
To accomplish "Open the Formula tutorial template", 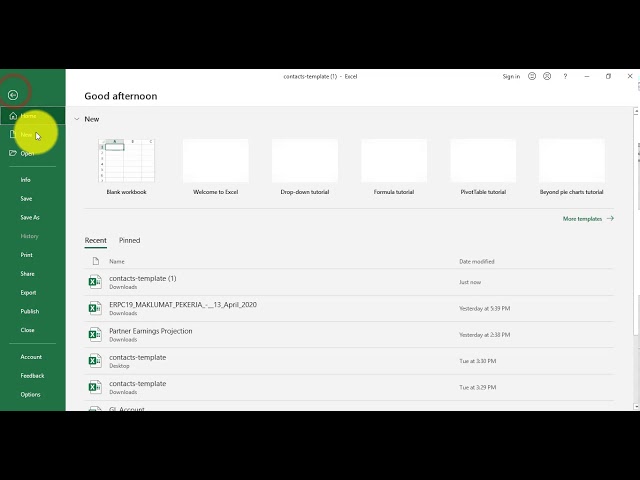I will (x=394, y=167).
